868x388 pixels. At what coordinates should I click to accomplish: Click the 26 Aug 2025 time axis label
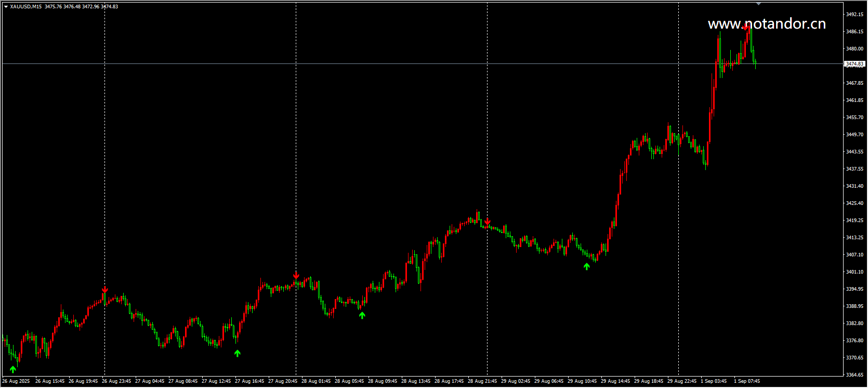pyautogui.click(x=16, y=381)
